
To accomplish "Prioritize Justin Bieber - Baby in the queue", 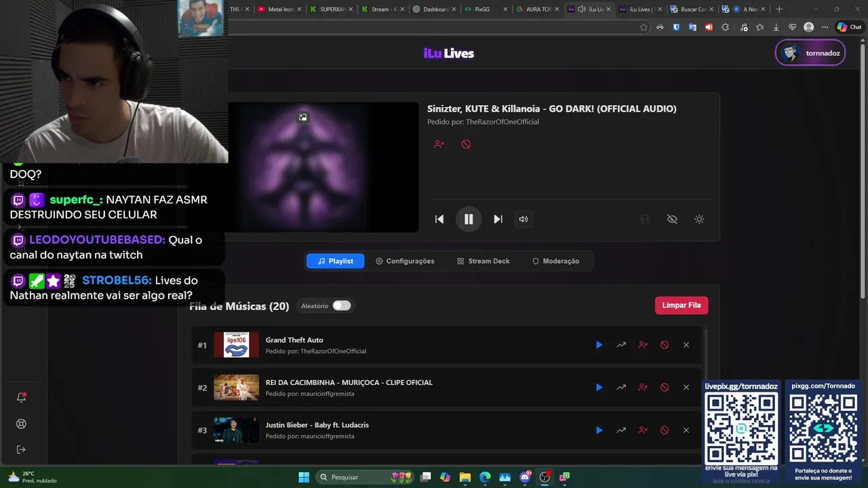I will coord(620,430).
